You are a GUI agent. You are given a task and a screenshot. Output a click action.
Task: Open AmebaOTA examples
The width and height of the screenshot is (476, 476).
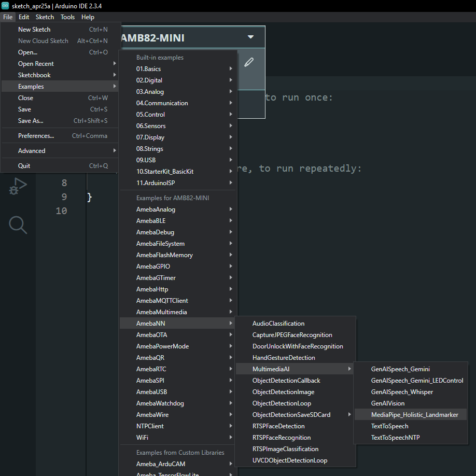click(177, 335)
